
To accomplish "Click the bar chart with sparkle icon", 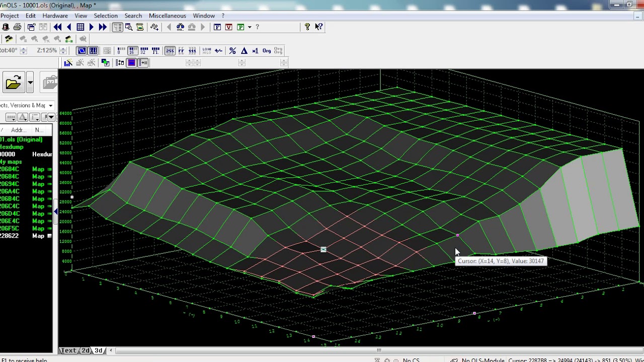I will pyautogui.click(x=68, y=63).
